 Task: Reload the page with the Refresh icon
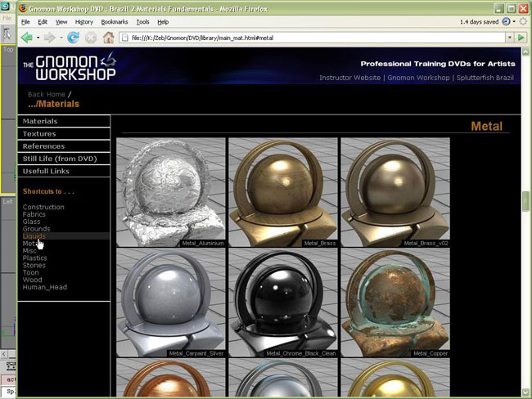click(73, 38)
